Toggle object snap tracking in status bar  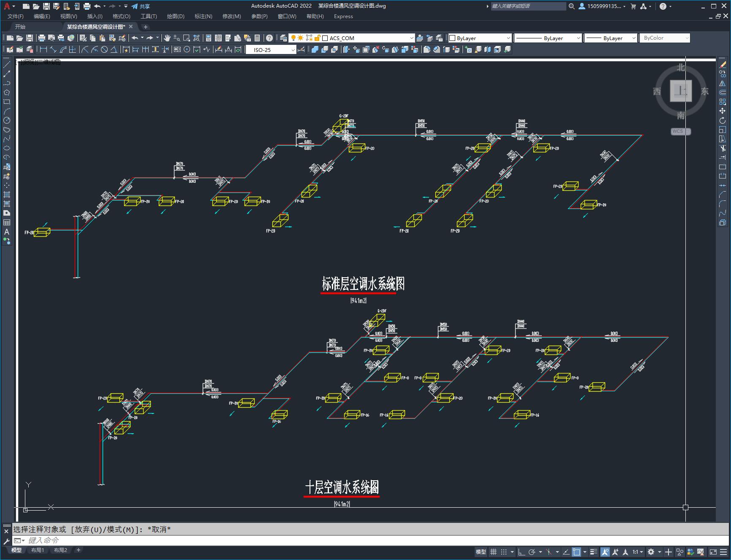coord(566,552)
